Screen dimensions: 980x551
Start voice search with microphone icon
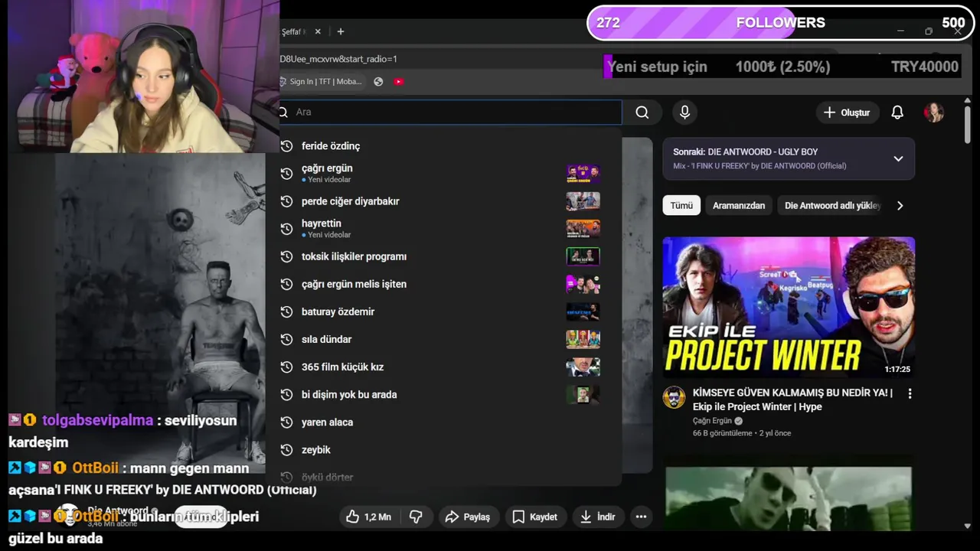click(684, 112)
